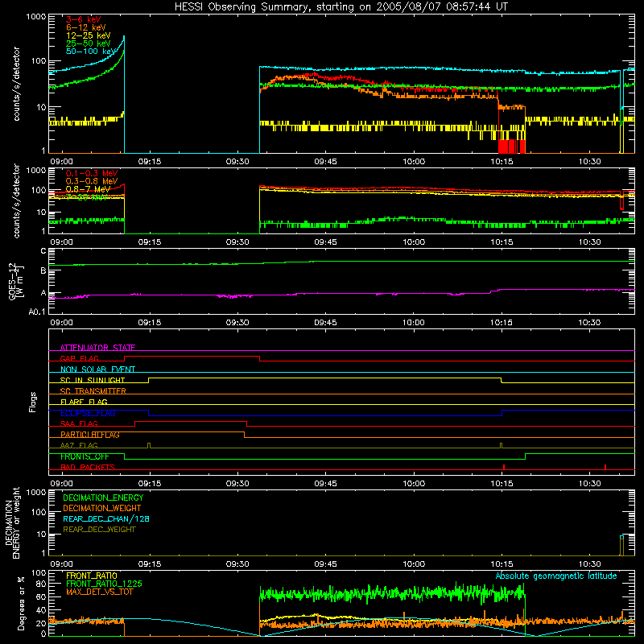Click the 10:15 tick under Flags panel
This screenshot has width=644, height=644.
click(502, 484)
